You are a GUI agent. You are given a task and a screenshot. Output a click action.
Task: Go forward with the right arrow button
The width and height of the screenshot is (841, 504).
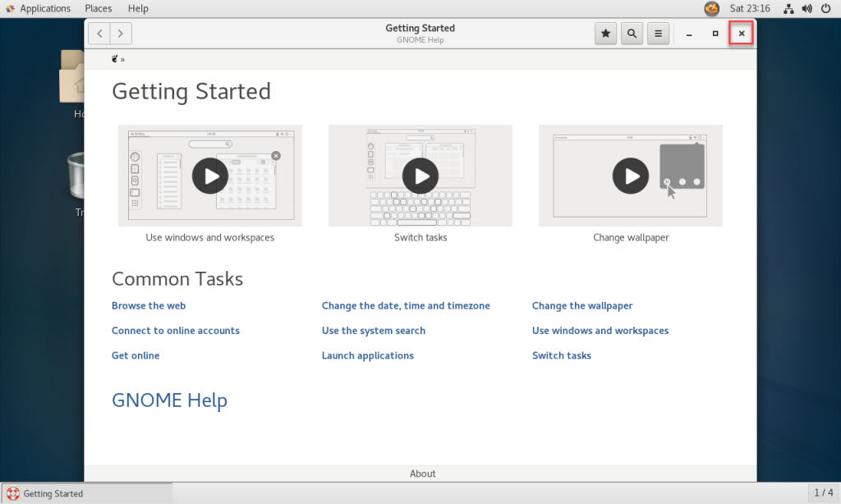pos(121,33)
